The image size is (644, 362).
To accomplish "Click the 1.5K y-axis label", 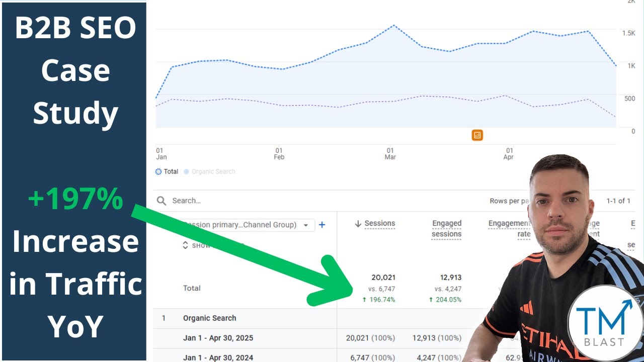I will pos(628,33).
